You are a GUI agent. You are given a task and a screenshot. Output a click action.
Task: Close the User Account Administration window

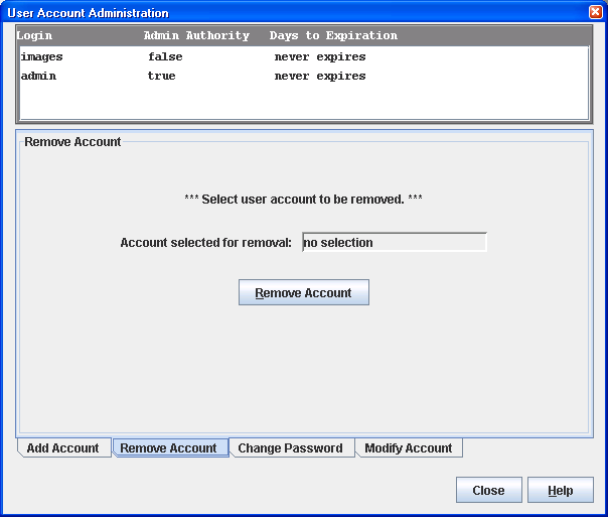click(596, 12)
